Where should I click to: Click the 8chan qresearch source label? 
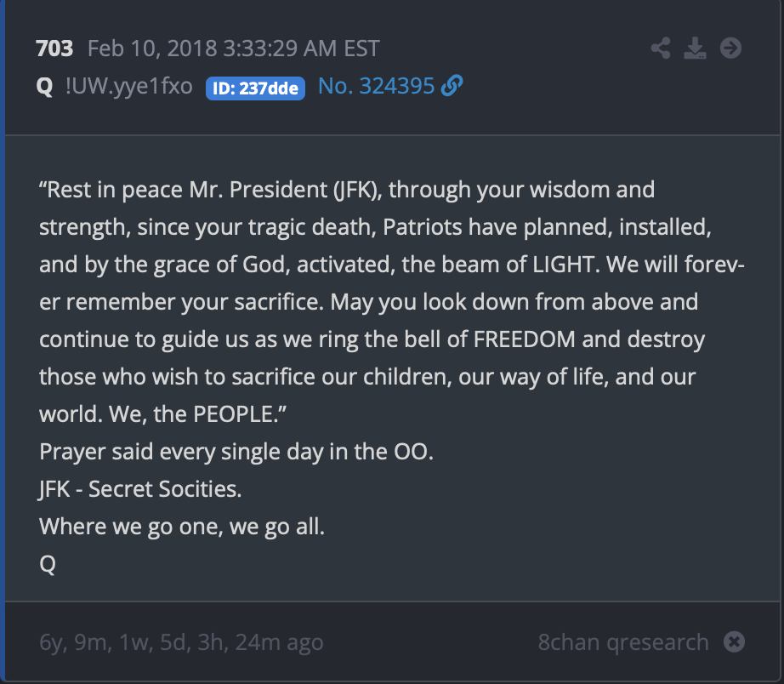pos(623,642)
